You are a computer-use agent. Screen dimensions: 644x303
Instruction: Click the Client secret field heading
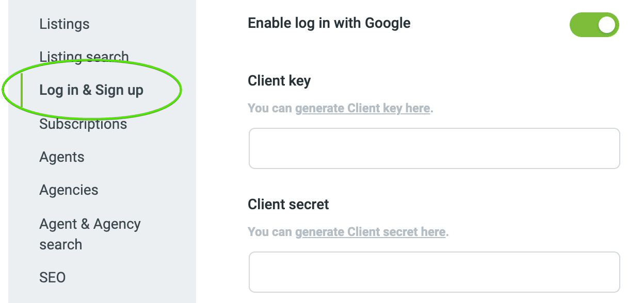pos(288,204)
